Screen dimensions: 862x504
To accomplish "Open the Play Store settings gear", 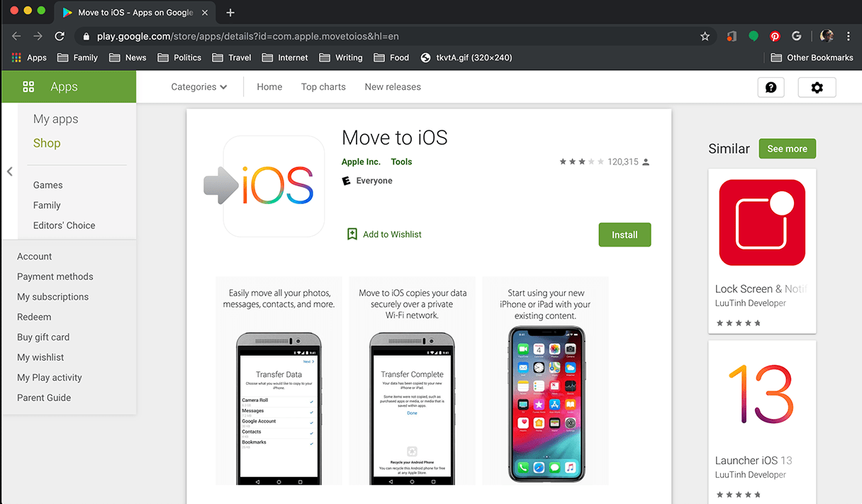I will [x=817, y=87].
